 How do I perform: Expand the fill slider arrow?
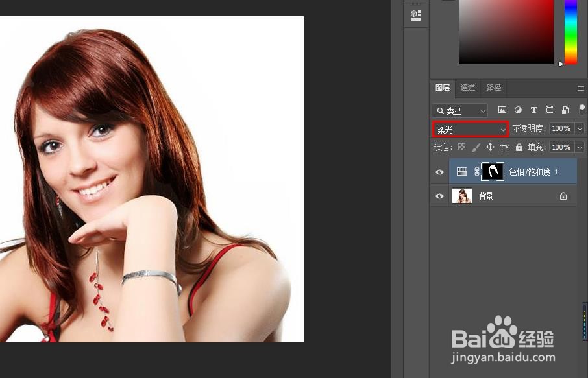click(x=580, y=148)
